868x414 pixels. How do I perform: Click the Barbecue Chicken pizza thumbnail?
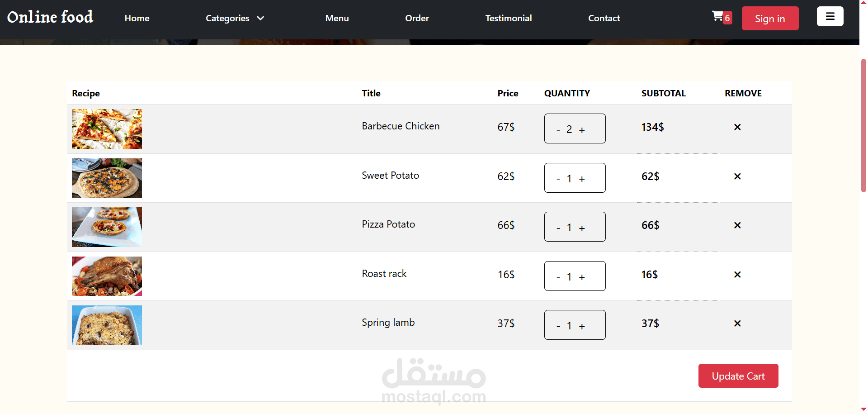point(107,129)
